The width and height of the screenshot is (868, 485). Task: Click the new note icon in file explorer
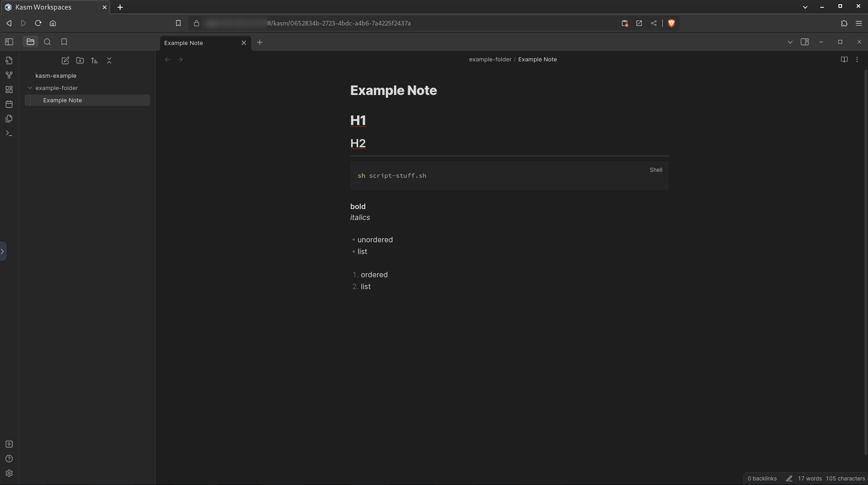point(66,60)
